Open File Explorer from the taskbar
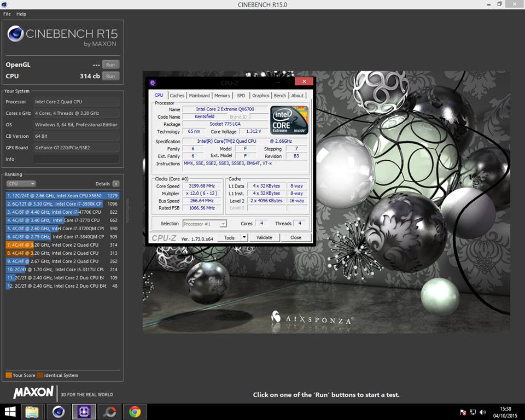525x420 pixels. [32, 412]
